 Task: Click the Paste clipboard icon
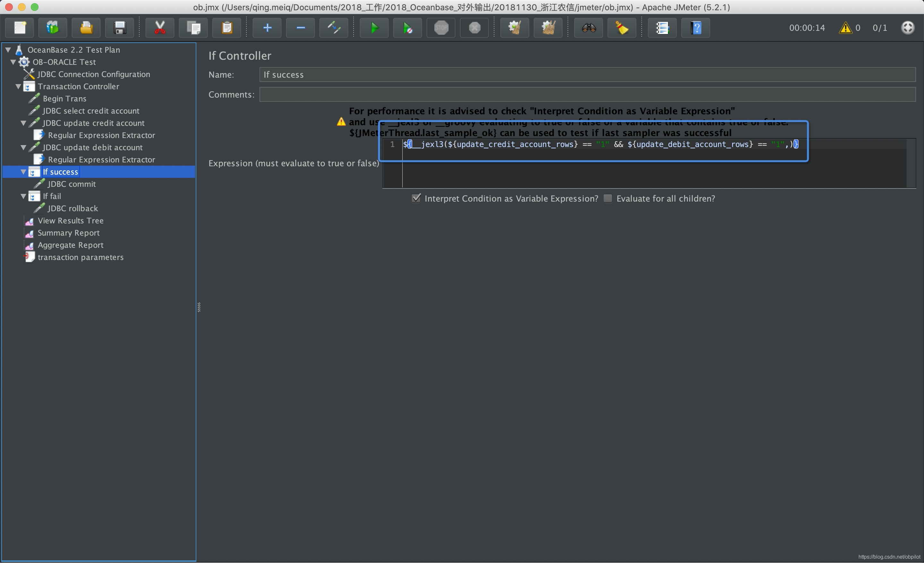[x=227, y=28]
